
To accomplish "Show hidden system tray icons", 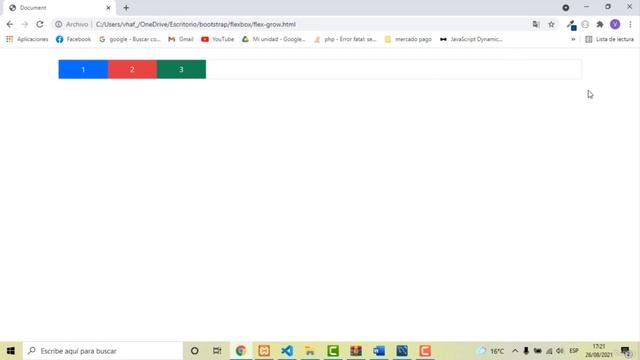I will coord(515,351).
